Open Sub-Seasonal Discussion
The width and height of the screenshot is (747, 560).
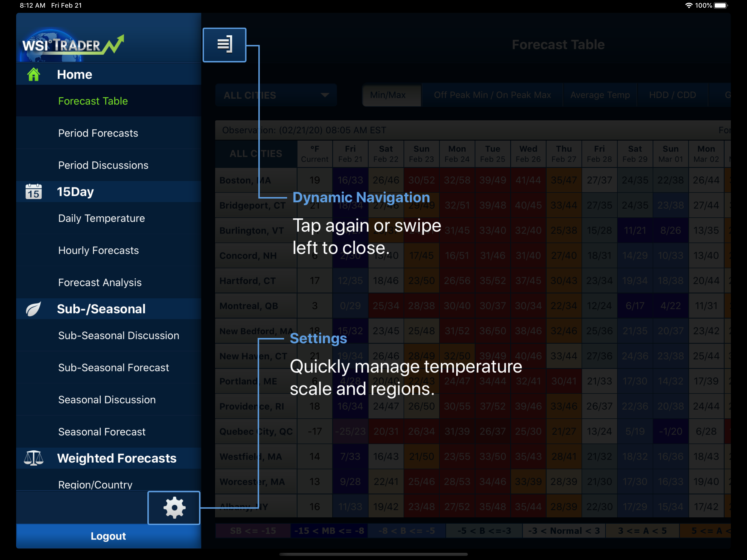109,336
